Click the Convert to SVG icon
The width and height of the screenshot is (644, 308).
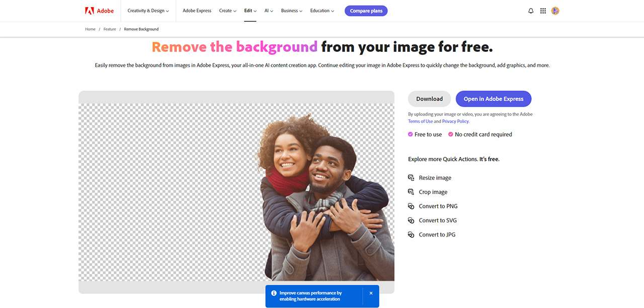(x=411, y=220)
